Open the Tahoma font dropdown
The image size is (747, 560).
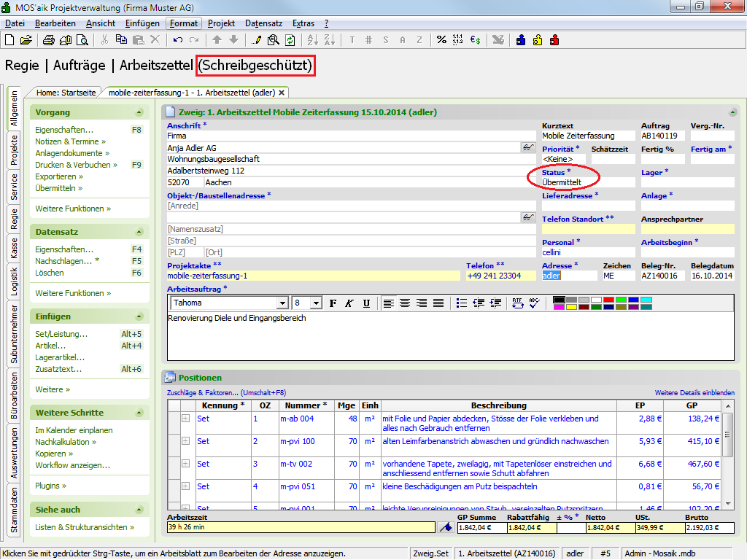(x=282, y=303)
